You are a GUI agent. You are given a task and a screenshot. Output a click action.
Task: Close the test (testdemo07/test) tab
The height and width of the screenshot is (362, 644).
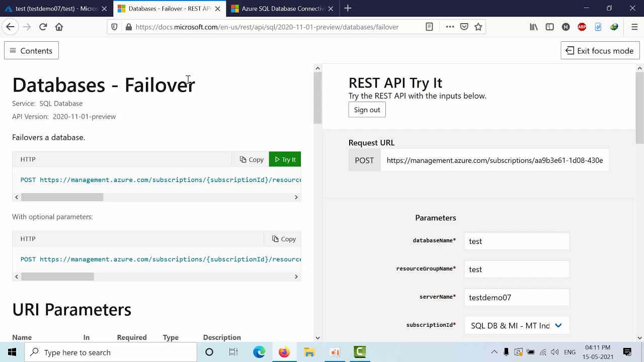(104, 9)
